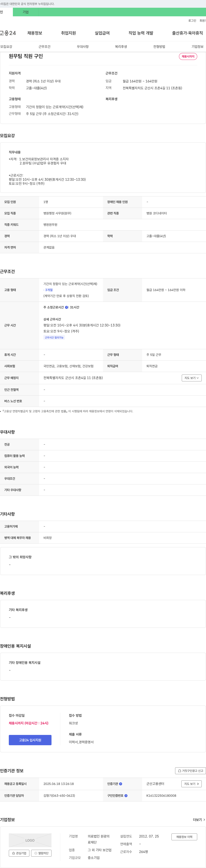Click the siren icon in 거짓구인광고 신고
The image size is (206, 868).
pyautogui.click(x=179, y=771)
